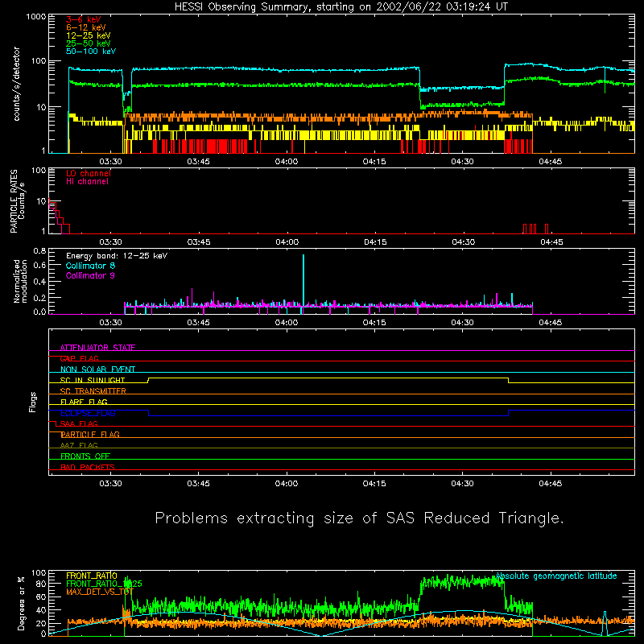Viewport: 644px width, 644px height.
Task: Click the 03:30 tick label under particle rates plot
Action: [x=110, y=242]
